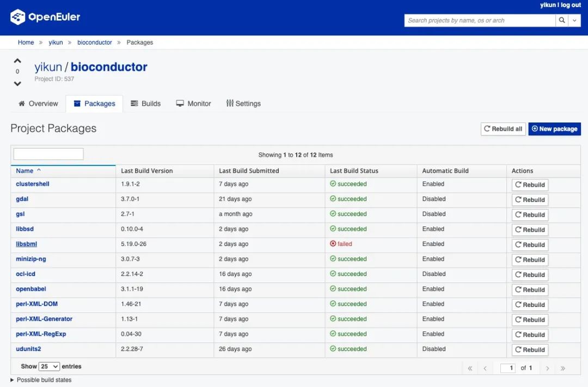Screen dimensions: 588x387
Task: Switch to the Builds tab
Action: pos(146,103)
